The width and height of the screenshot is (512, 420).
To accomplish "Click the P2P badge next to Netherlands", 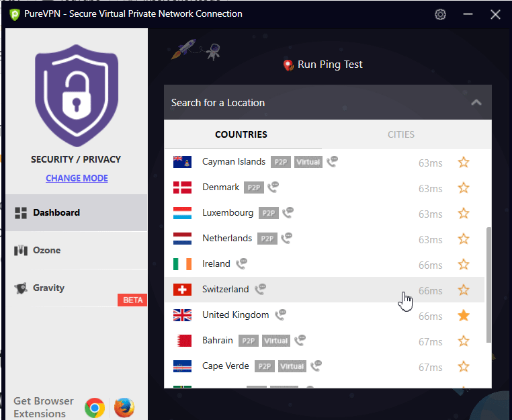I will 267,239.
